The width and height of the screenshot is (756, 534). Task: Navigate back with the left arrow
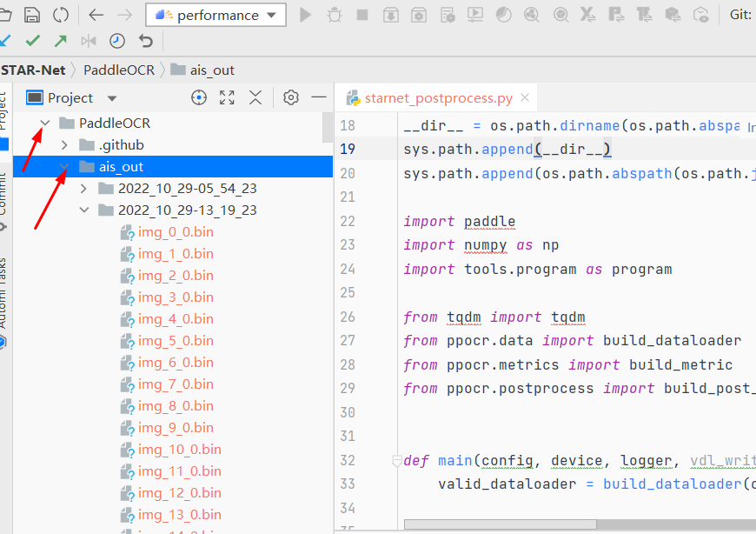pos(96,15)
